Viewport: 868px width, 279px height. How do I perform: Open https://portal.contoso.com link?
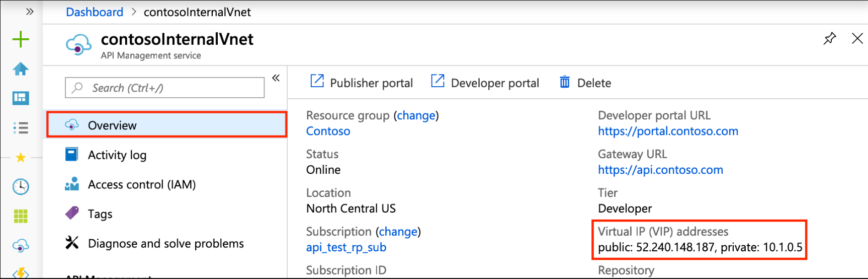click(x=668, y=131)
